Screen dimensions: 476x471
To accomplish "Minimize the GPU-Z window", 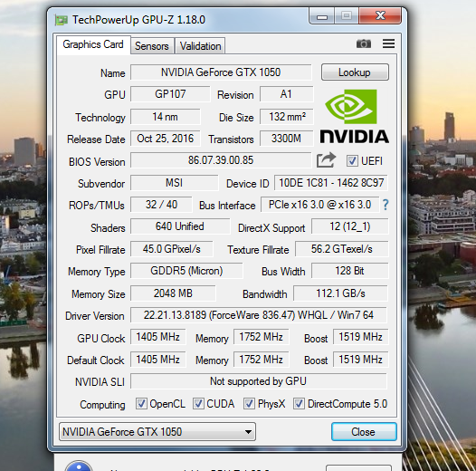I will (322, 16).
